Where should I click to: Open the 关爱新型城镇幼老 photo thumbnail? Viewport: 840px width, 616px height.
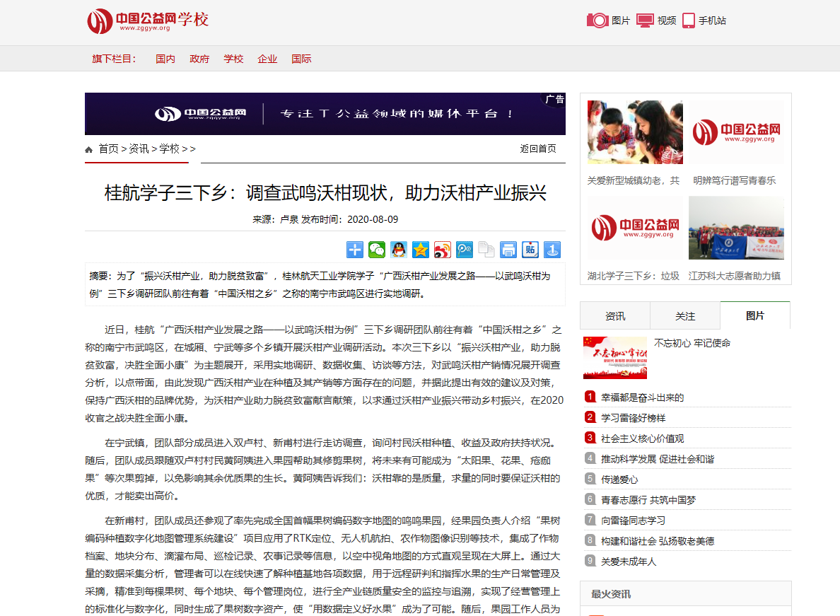634,133
